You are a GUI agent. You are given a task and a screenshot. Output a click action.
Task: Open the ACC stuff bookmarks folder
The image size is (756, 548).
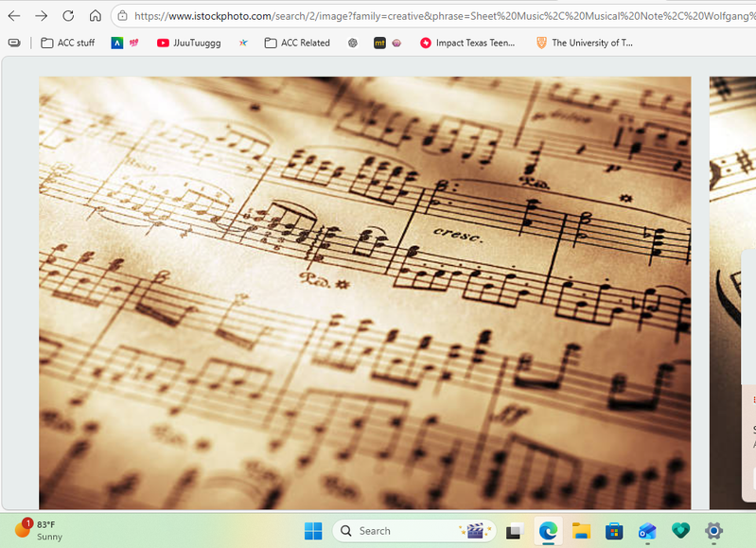coord(68,43)
